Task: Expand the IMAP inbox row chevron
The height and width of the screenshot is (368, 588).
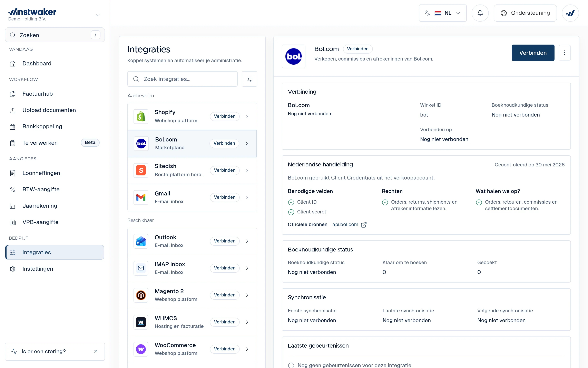Action: [247, 268]
